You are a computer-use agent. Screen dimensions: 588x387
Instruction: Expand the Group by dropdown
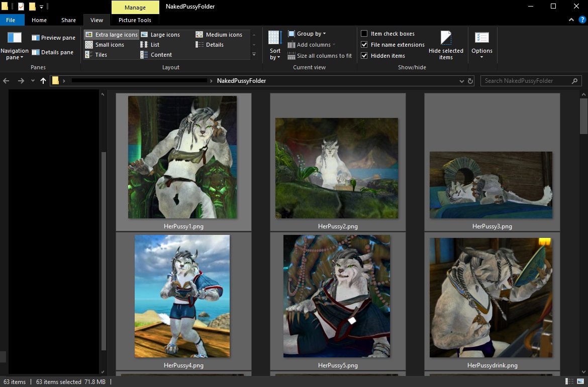(307, 34)
